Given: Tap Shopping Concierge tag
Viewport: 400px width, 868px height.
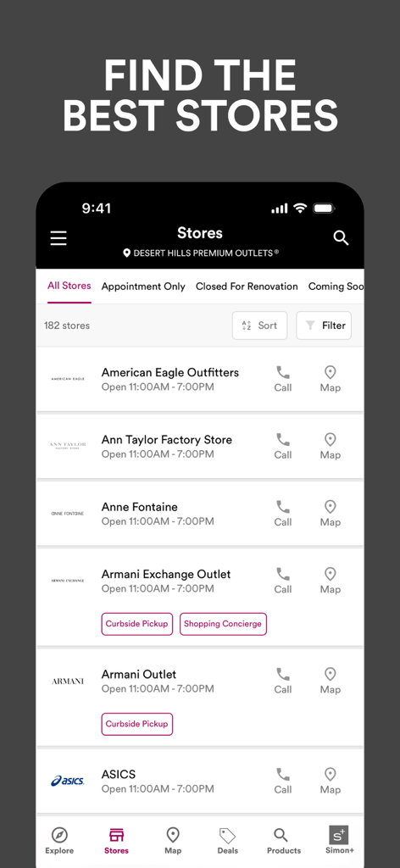Looking at the screenshot, I should (223, 624).
